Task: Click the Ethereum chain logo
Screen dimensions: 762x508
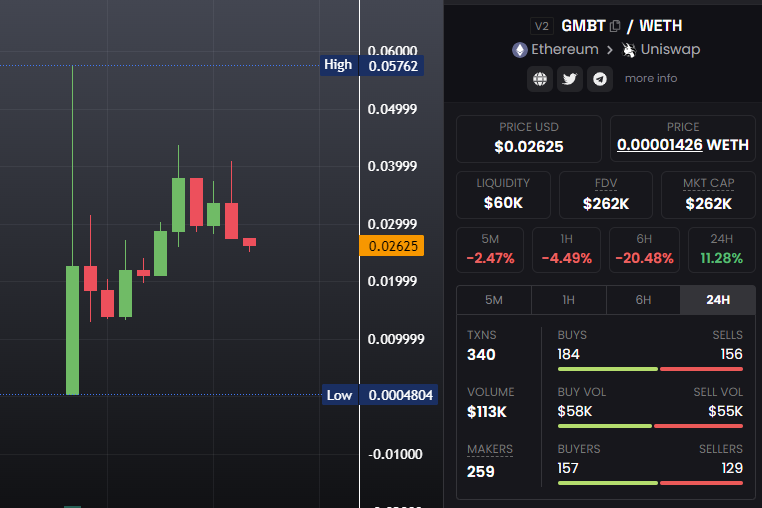Action: [x=520, y=50]
